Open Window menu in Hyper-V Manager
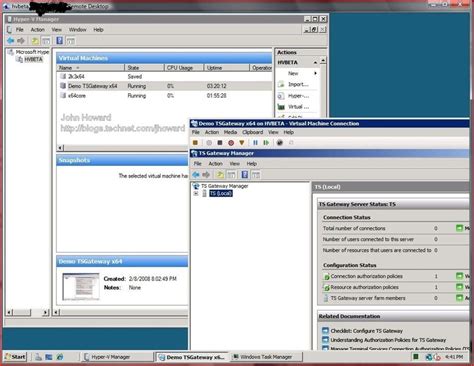Image resolution: width=474 pixels, height=366 pixels. tap(78, 30)
